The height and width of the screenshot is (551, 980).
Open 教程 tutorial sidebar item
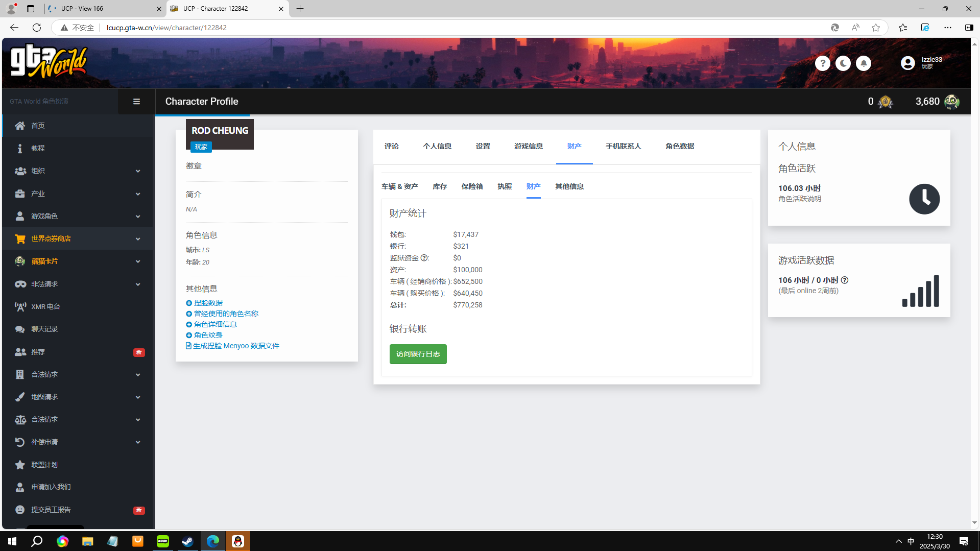click(78, 148)
